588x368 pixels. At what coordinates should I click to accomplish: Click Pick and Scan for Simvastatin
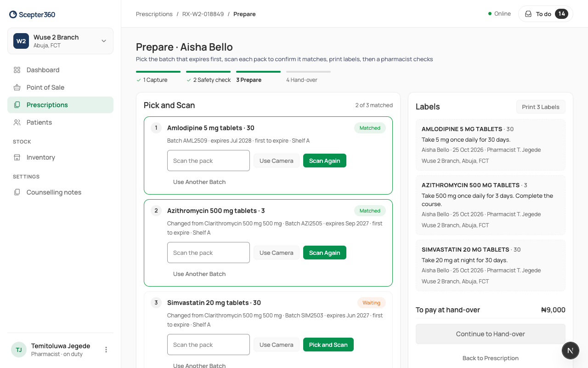point(328,345)
